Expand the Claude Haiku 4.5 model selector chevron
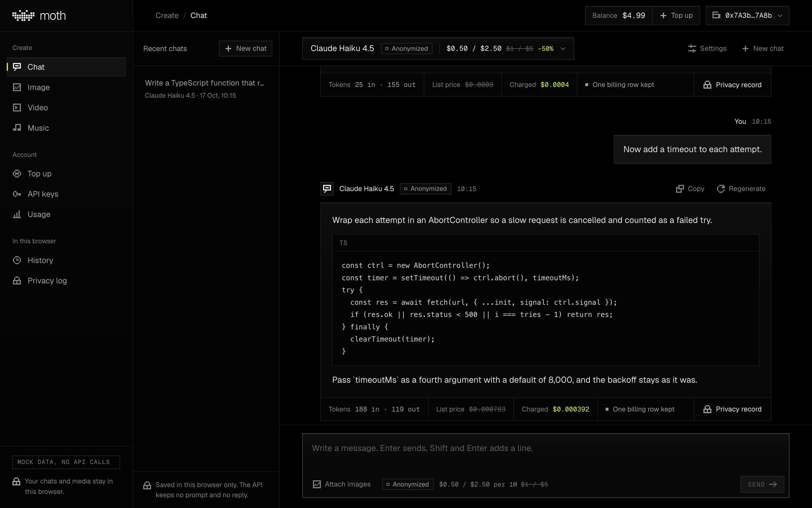Viewport: 812px width, 508px height. coord(563,49)
